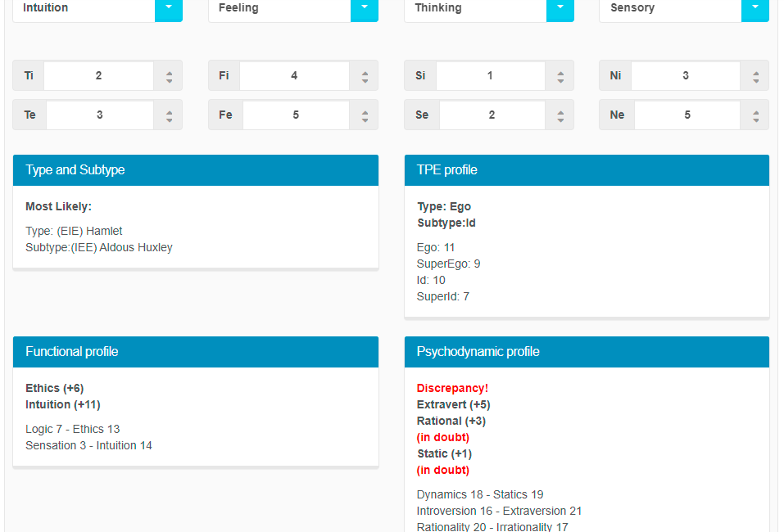Click the 'Most Likely:' label
This screenshot has height=532, width=784.
[58, 206]
